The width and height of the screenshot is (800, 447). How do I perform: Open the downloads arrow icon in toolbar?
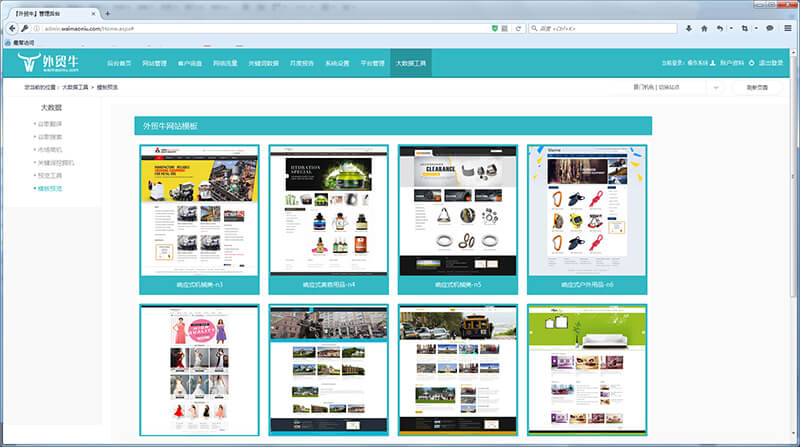(x=687, y=28)
